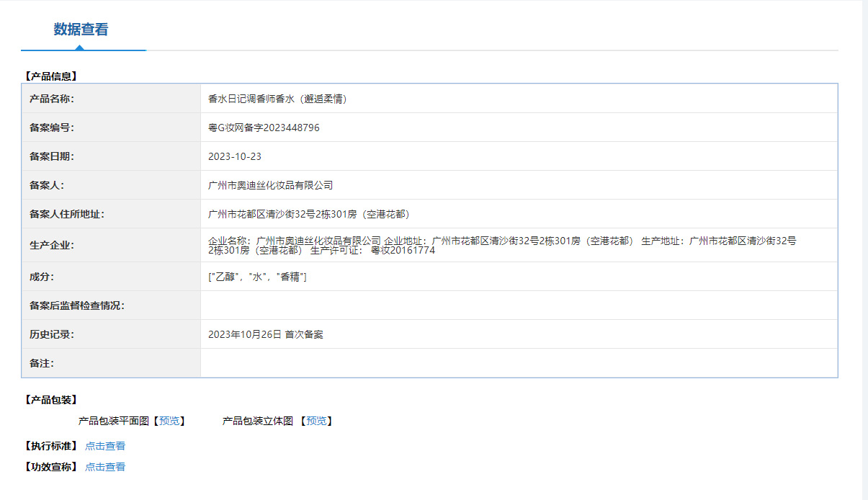Click ingredients list 乙醇 水 香精
The width and height of the screenshot is (868, 500).
click(257, 277)
